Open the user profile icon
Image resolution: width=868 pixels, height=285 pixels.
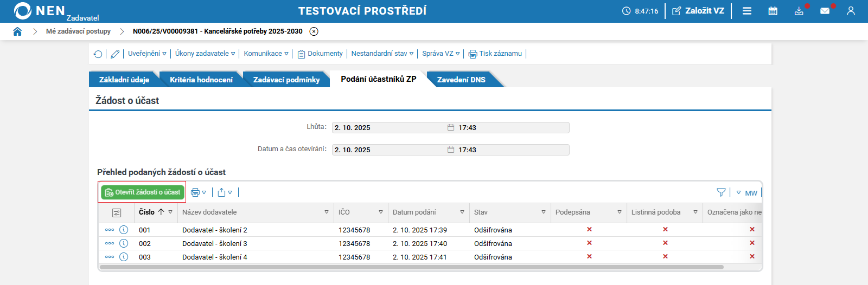851,11
